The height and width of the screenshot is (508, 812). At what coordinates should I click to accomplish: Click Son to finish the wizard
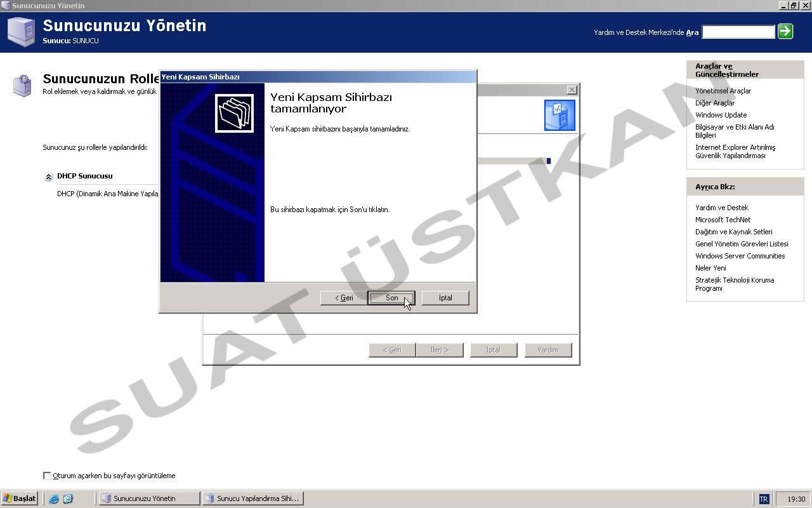[x=391, y=298]
